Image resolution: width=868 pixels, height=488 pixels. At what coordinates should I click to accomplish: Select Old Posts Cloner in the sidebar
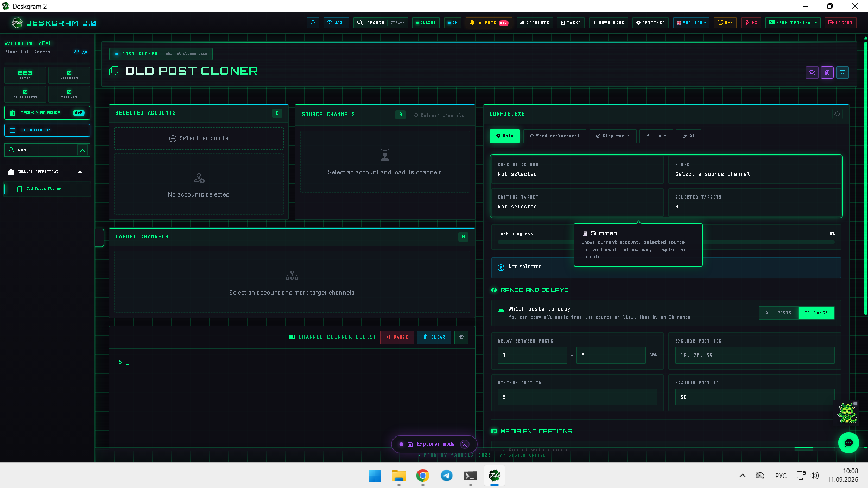(x=47, y=189)
